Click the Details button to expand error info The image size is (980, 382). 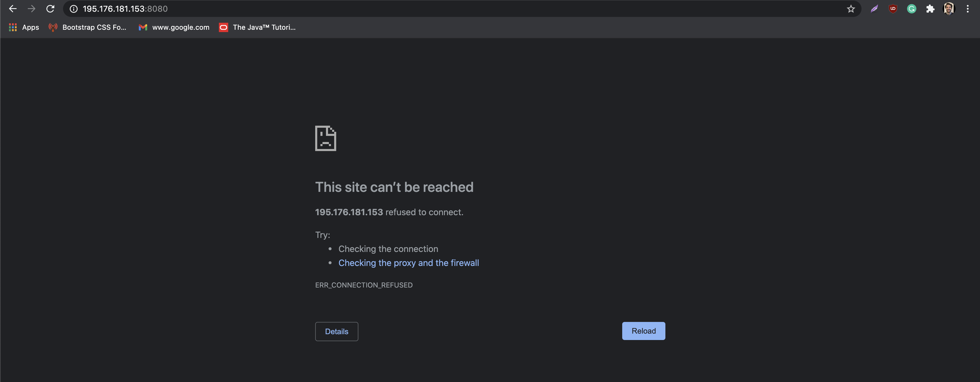click(336, 331)
